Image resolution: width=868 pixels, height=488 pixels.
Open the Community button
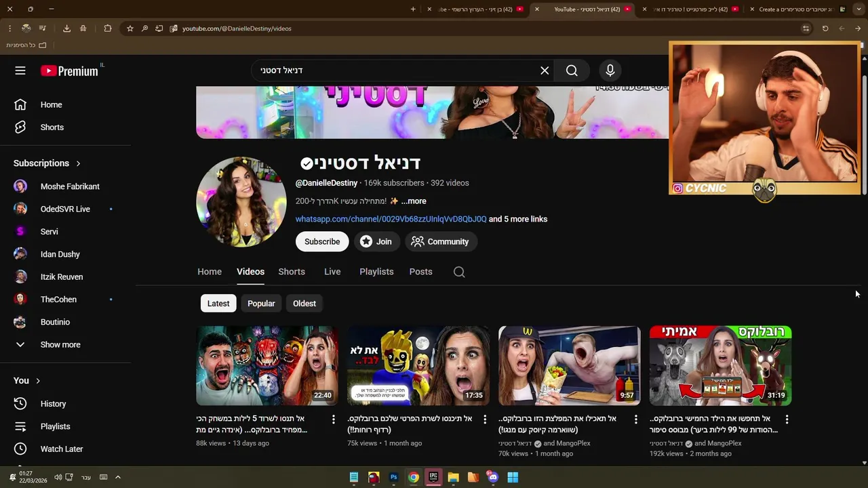click(x=440, y=242)
